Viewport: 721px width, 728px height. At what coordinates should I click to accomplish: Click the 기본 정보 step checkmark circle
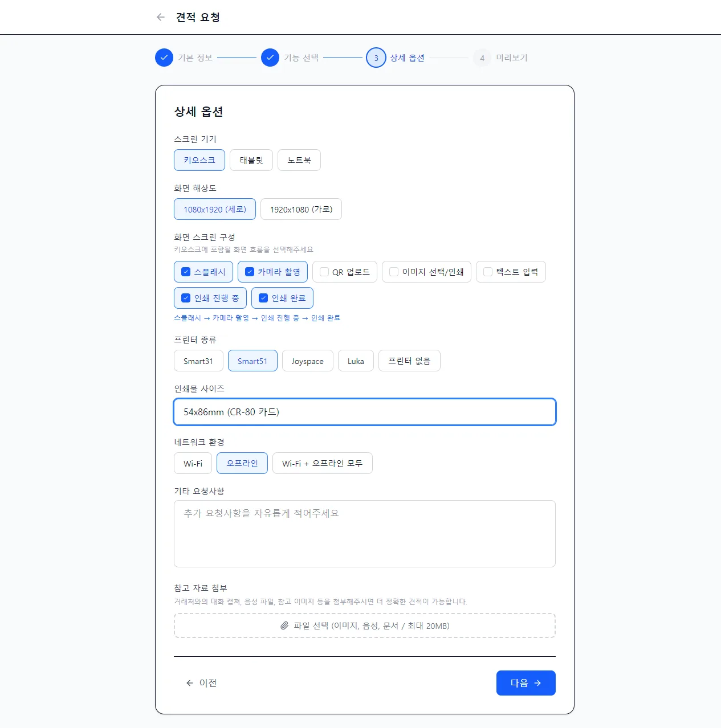click(164, 58)
